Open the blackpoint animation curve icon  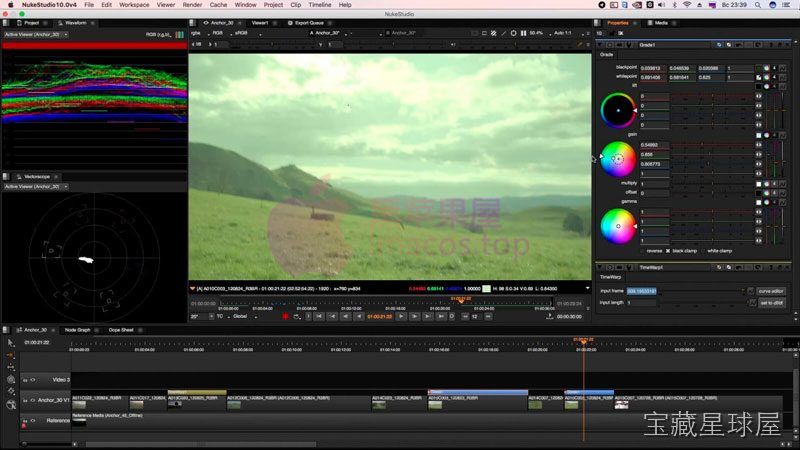782,68
